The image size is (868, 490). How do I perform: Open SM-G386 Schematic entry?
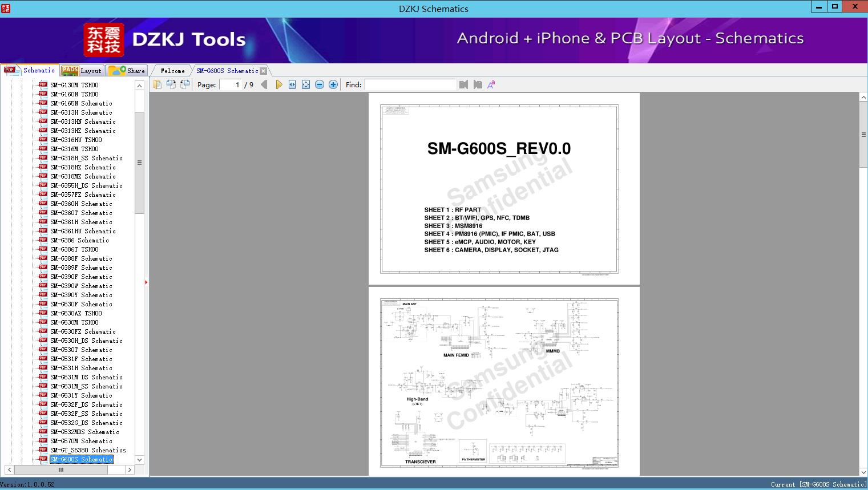(79, 240)
